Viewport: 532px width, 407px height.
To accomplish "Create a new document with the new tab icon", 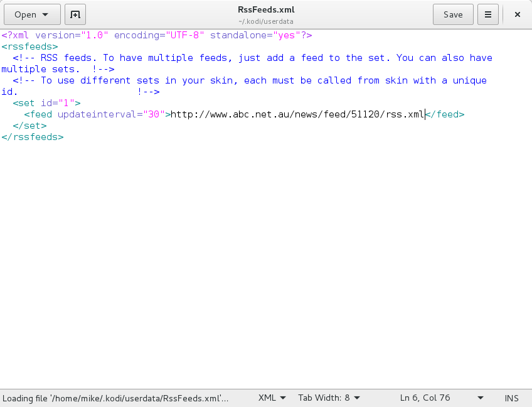I will pyautogui.click(x=75, y=14).
